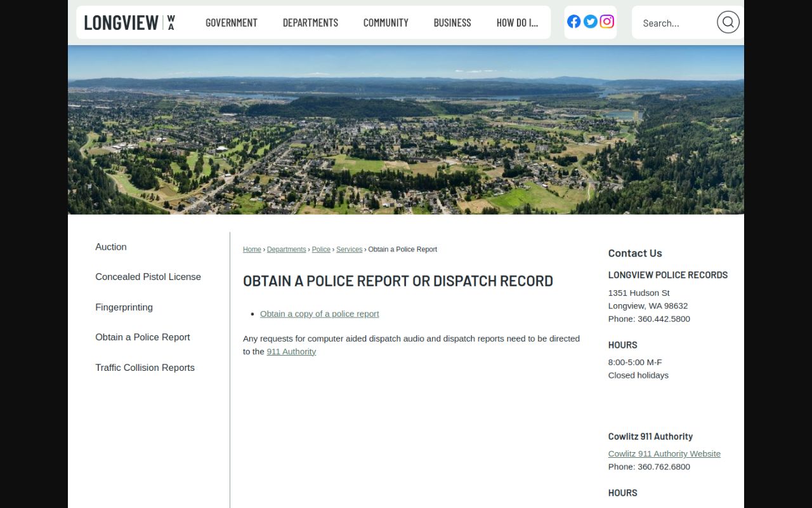Screen dimensions: 812x508
Task: Open the Longview Instagram icon
Action: (x=606, y=22)
